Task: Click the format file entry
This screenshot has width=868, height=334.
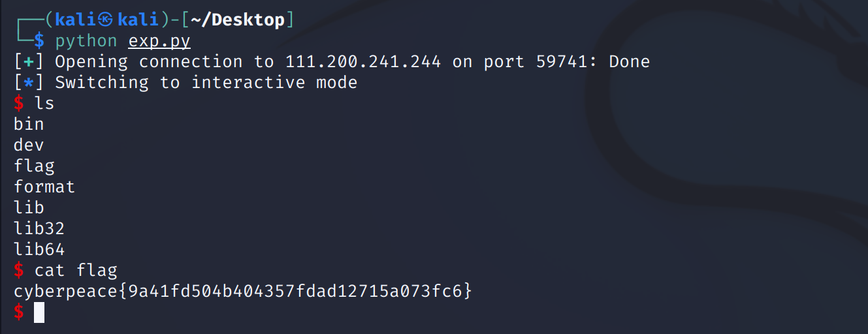Action: (x=44, y=187)
